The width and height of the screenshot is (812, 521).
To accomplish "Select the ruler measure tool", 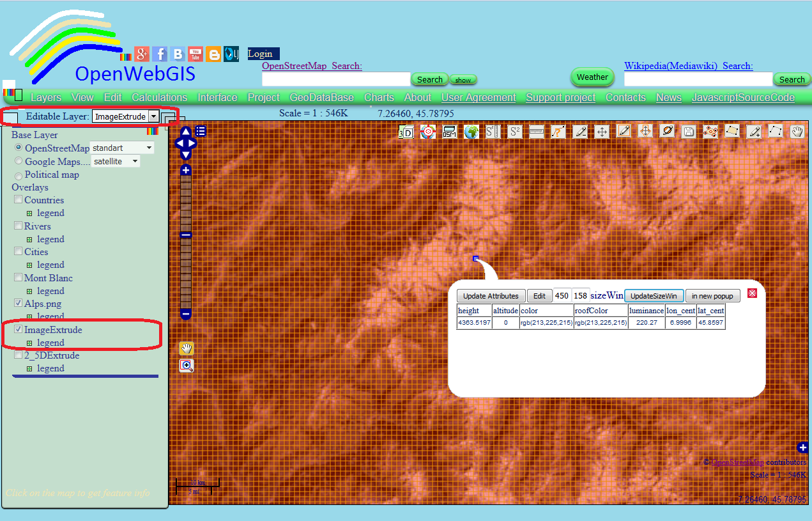I will click(536, 132).
